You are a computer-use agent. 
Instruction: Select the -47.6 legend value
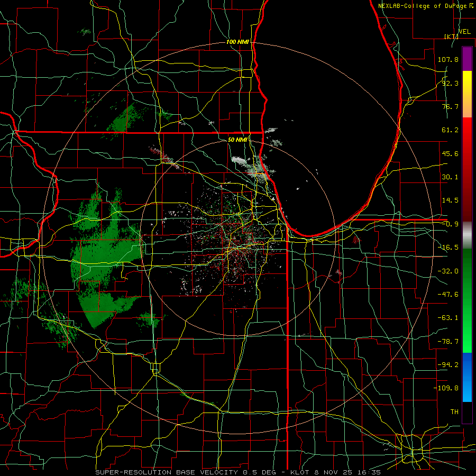448,295
